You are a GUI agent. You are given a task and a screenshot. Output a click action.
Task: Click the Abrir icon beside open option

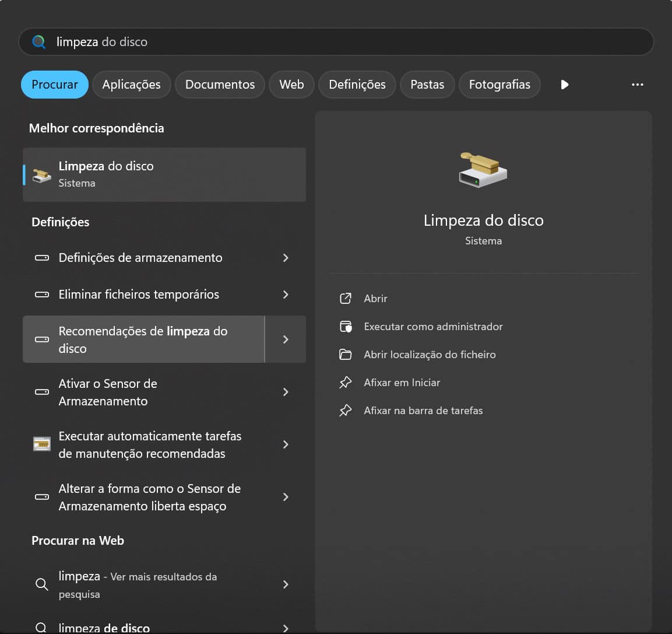pyautogui.click(x=346, y=298)
